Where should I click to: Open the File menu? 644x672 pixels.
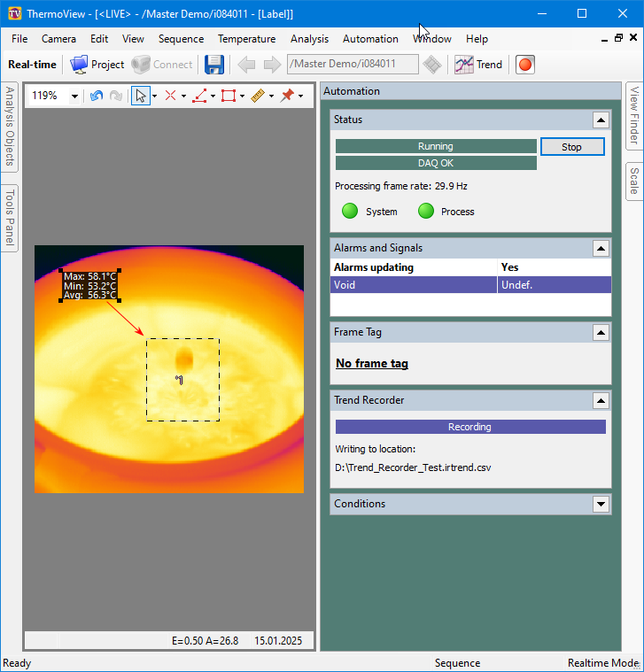(x=19, y=39)
